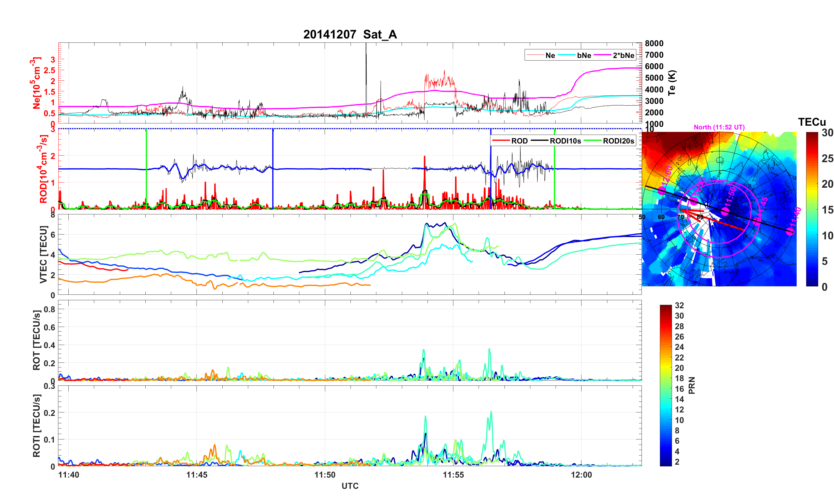This screenshot has height=504, width=834.
Task: Click the 11:40 magenta marker on the map
Action: coord(790,231)
